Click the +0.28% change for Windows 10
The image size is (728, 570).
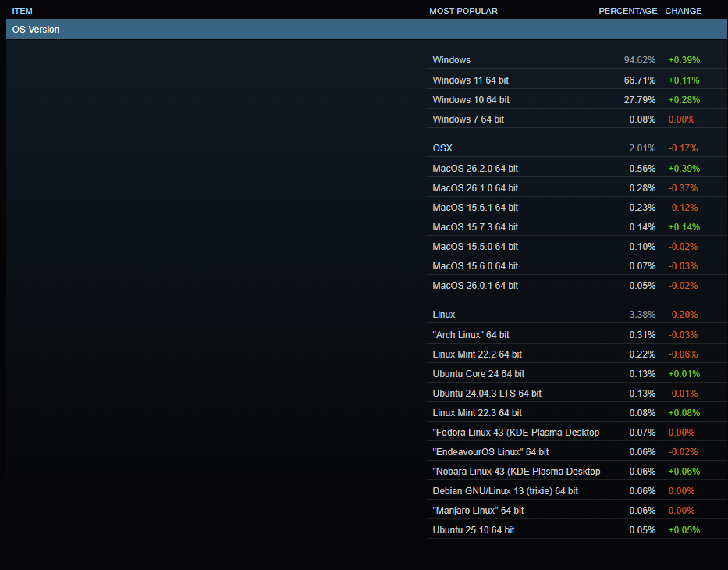[684, 100]
